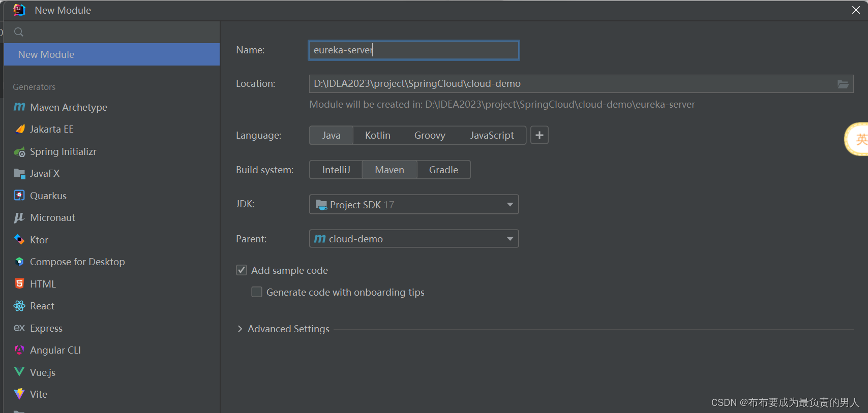Click the Compose for Desktop icon
Image resolution: width=868 pixels, height=413 pixels.
pyautogui.click(x=19, y=262)
